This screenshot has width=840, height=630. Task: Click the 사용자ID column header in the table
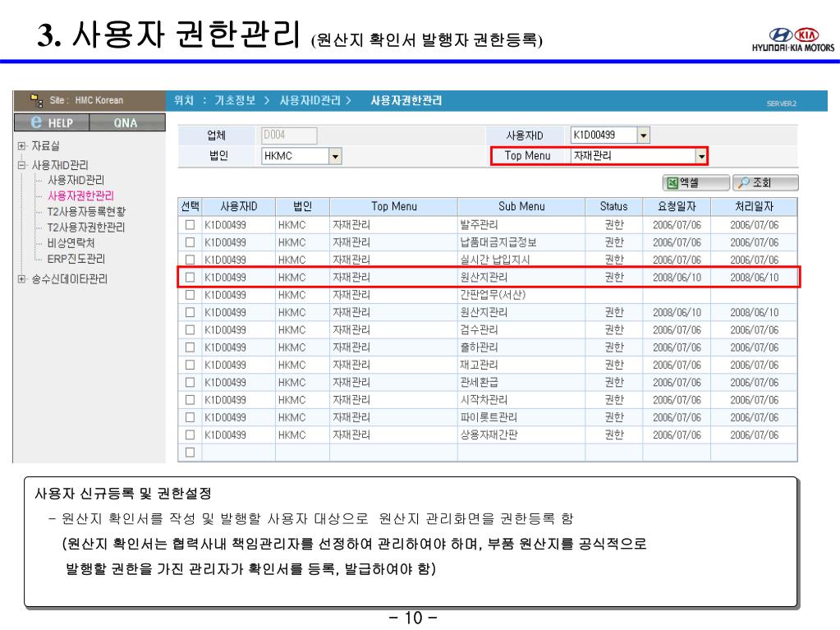(238, 206)
